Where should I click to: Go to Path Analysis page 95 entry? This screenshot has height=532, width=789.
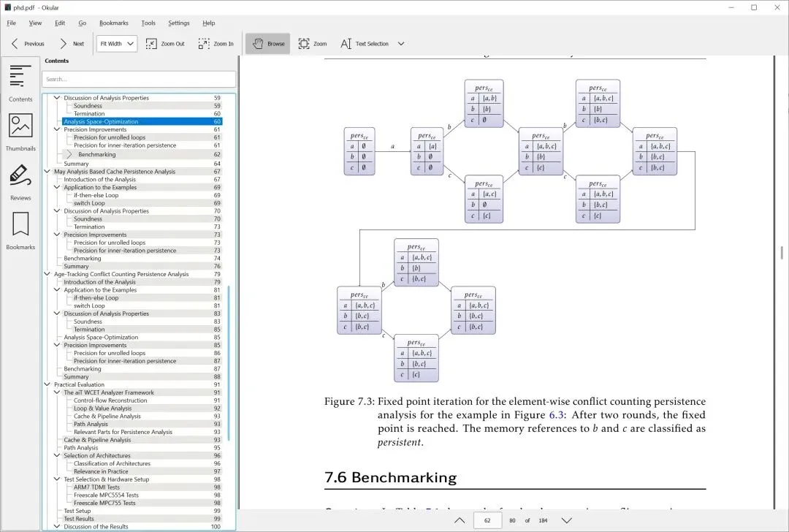(x=142, y=448)
